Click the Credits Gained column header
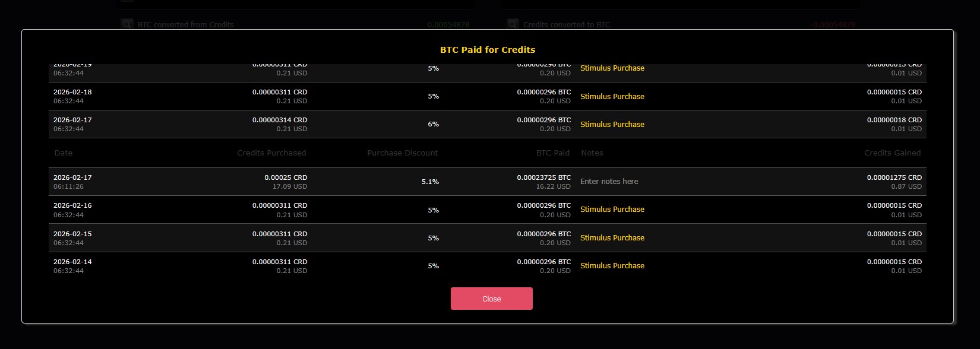This screenshot has width=980, height=349. [892, 153]
